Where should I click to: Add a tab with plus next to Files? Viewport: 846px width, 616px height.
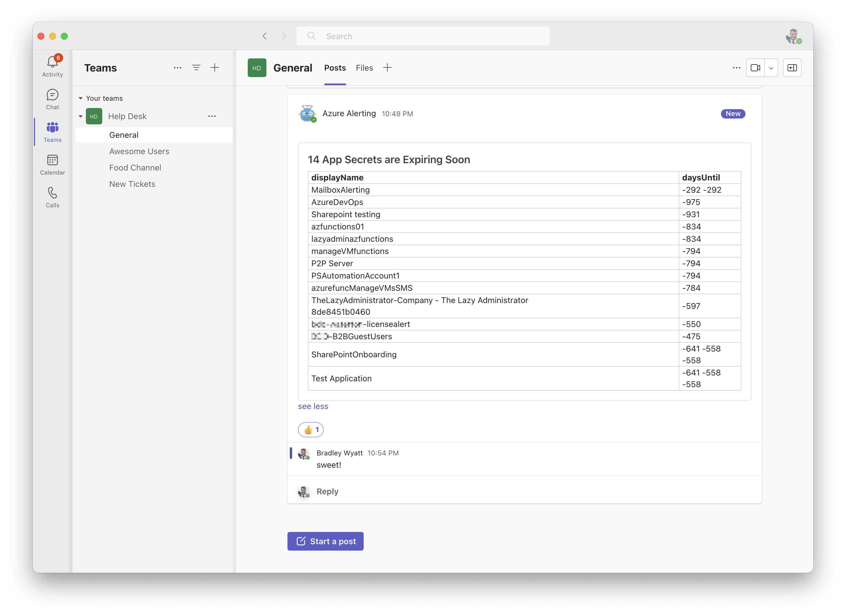(x=387, y=67)
